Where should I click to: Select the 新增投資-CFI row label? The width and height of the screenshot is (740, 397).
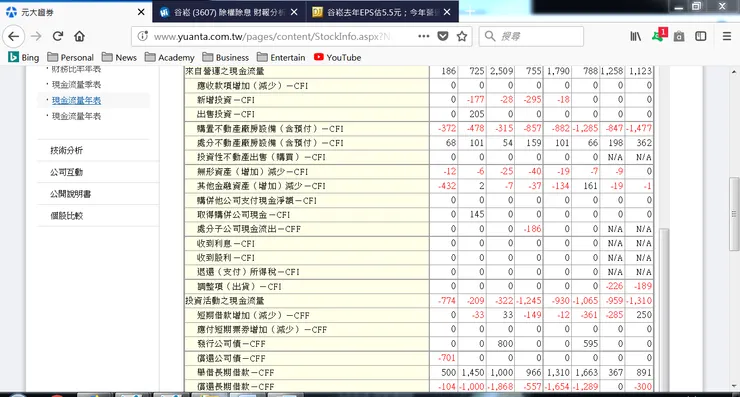coord(226,100)
